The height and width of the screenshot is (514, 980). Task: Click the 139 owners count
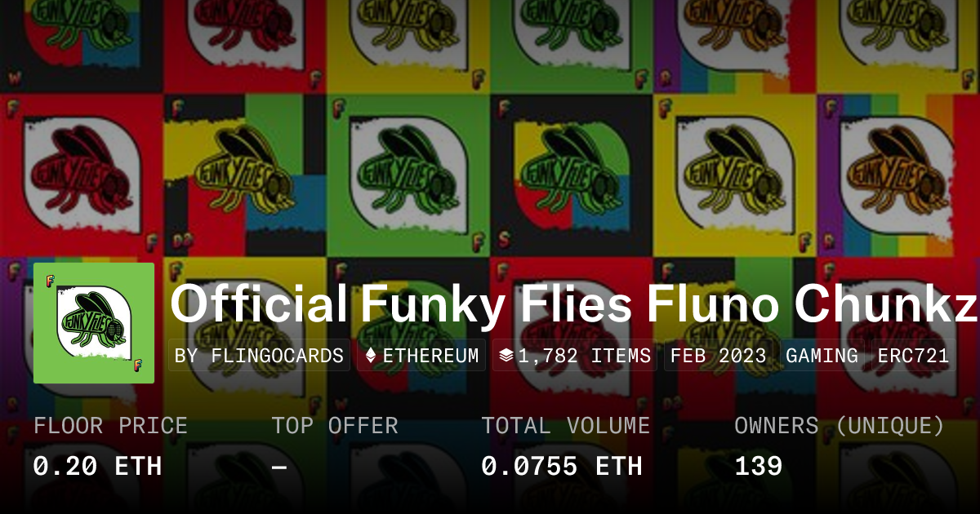[x=759, y=467]
